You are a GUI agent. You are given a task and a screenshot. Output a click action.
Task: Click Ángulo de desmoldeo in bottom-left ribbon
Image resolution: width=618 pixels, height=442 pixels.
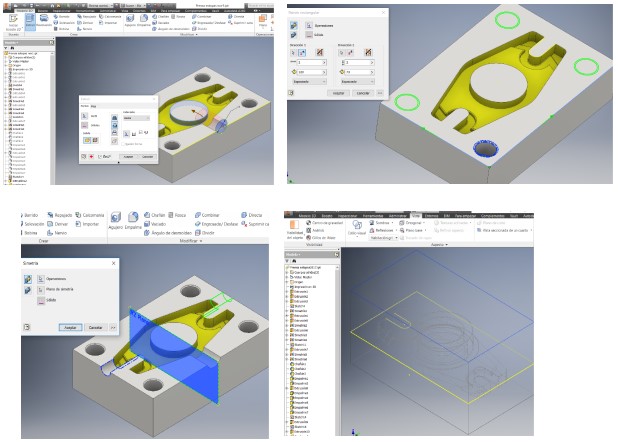click(166, 233)
